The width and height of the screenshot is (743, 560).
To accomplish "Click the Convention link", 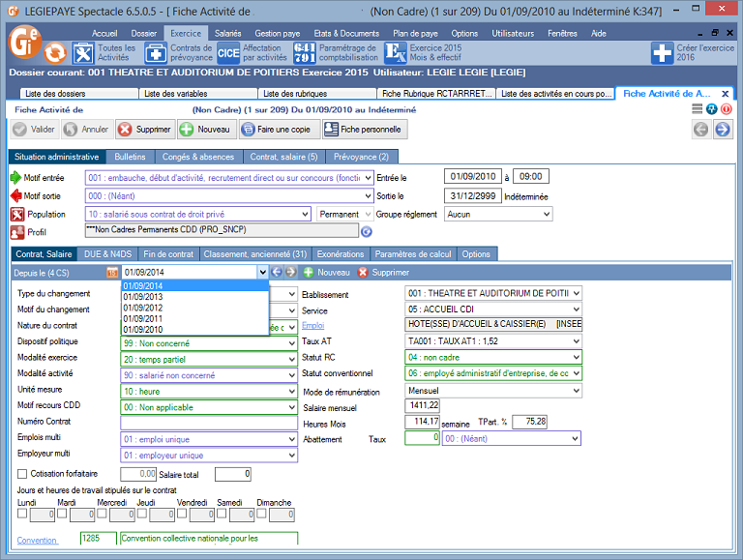I will click(x=37, y=539).
